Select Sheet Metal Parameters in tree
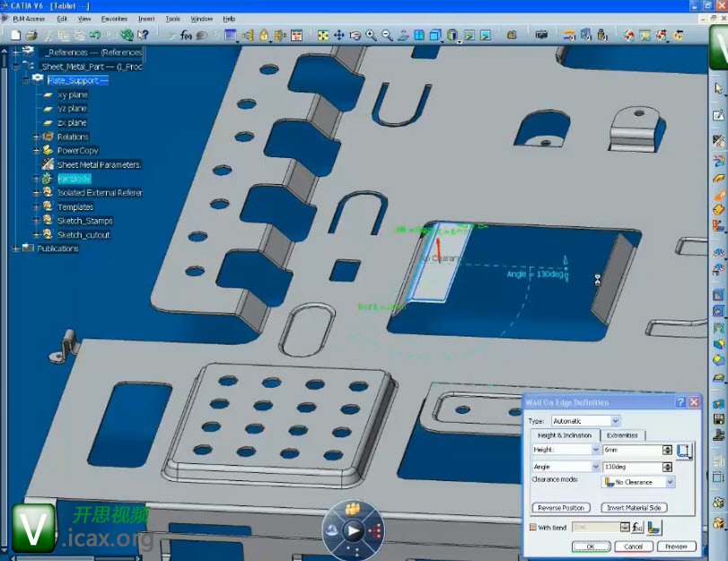728x561 pixels. pyautogui.click(x=99, y=165)
